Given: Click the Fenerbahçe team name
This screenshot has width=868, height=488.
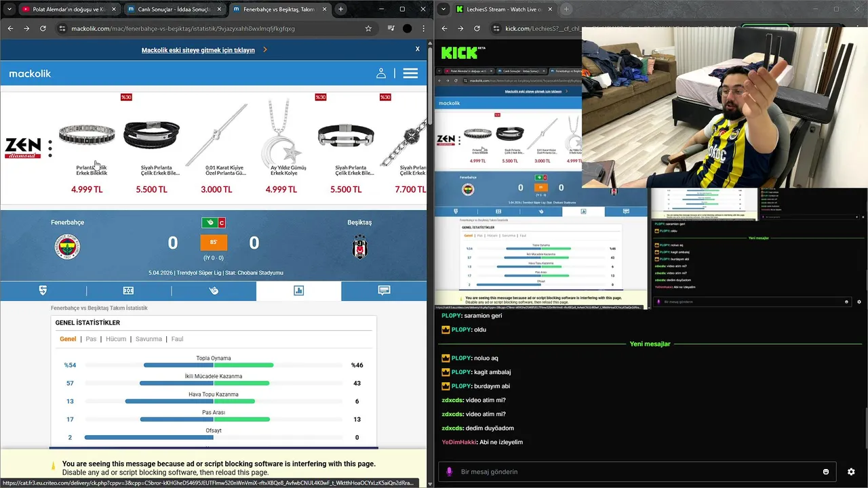Looking at the screenshot, I should pyautogui.click(x=67, y=222).
